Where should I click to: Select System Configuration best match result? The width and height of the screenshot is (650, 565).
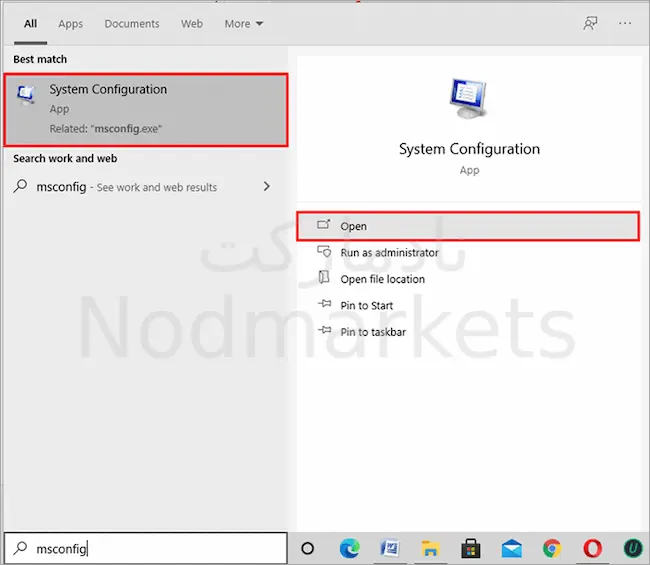click(146, 110)
